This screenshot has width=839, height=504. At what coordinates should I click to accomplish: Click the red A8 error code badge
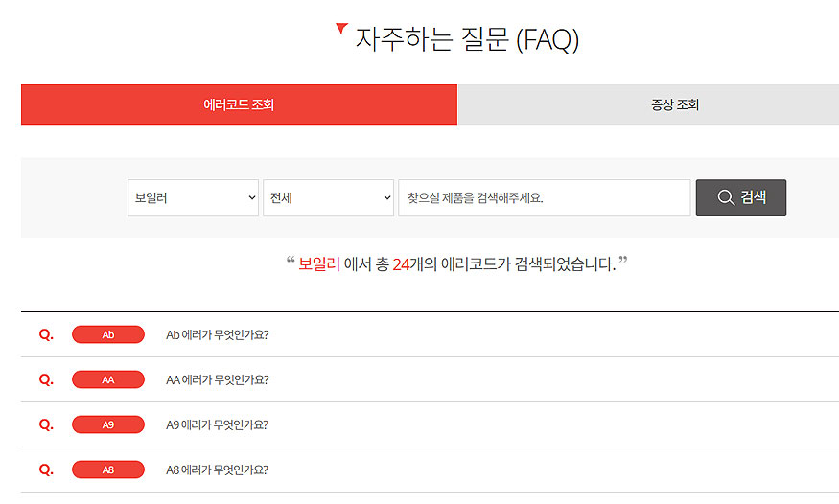coord(108,470)
